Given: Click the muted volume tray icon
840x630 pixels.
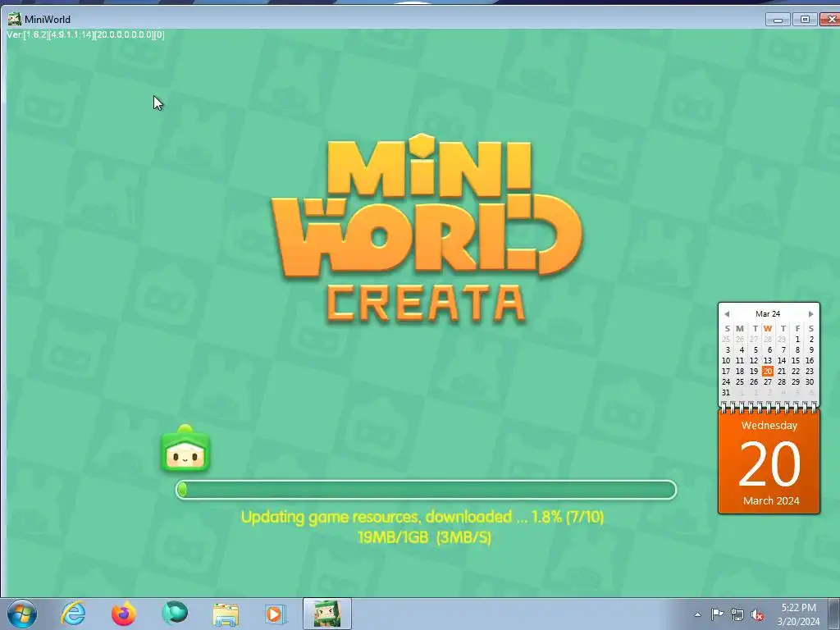Looking at the screenshot, I should (757, 614).
